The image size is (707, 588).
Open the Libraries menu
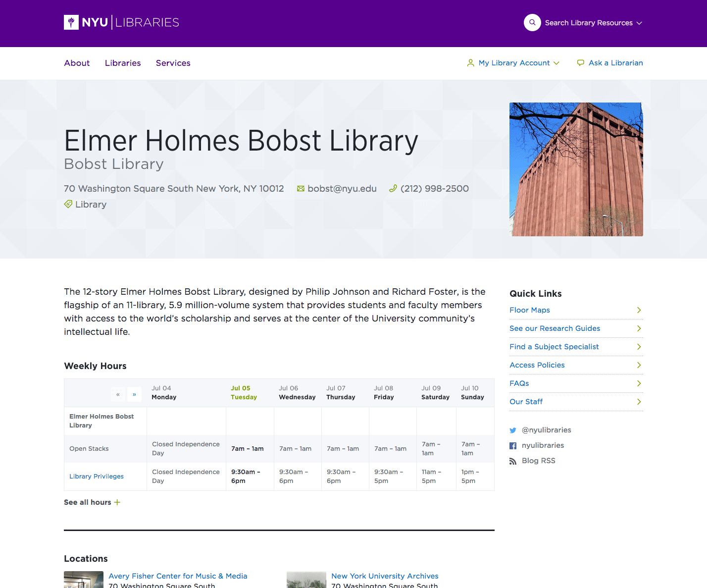coord(123,63)
